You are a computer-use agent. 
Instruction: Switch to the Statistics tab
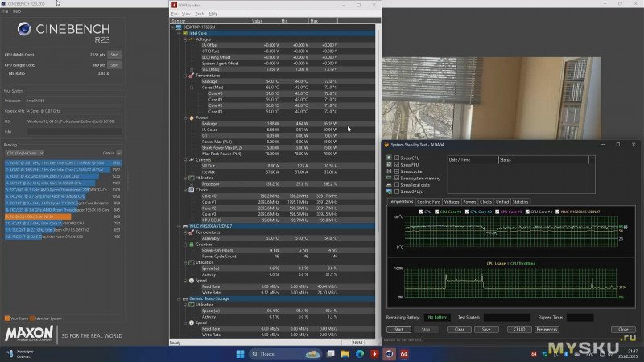point(520,202)
